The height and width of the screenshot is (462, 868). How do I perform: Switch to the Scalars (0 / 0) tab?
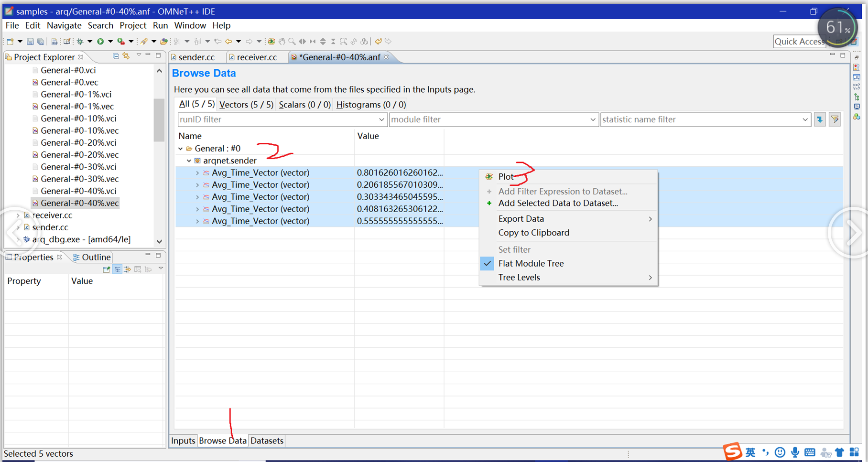pos(304,105)
